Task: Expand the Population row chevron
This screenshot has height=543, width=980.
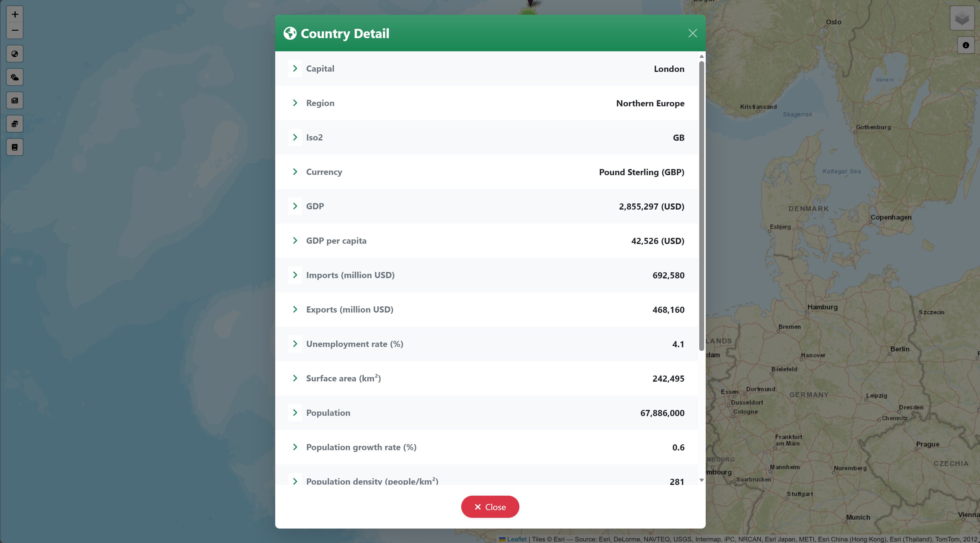Action: click(295, 413)
